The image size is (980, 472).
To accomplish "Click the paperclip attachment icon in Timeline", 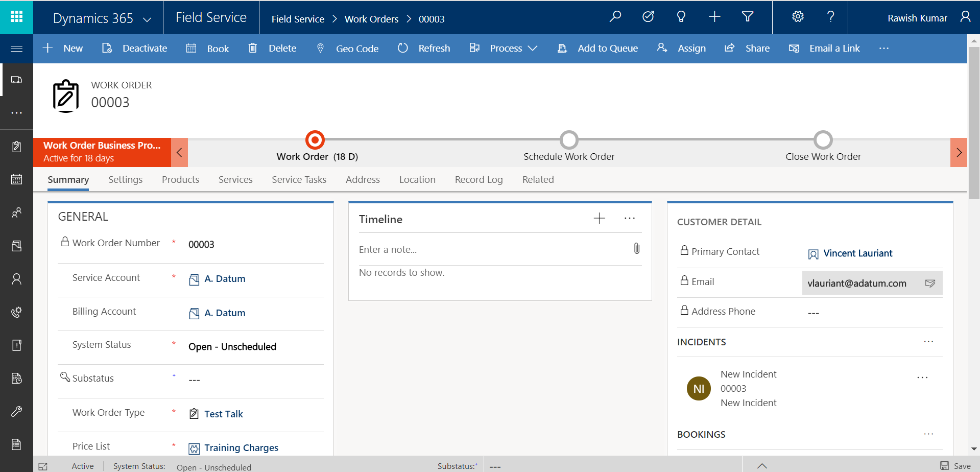I will pyautogui.click(x=636, y=249).
